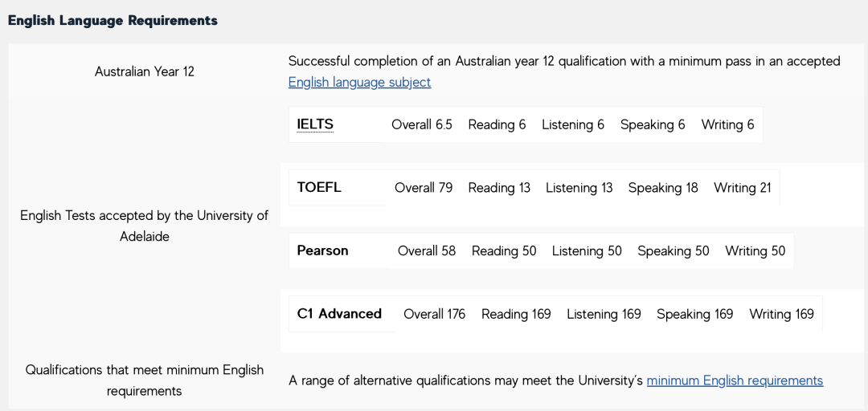Click the TOEFL test label
This screenshot has width=868, height=411.
[x=319, y=187]
